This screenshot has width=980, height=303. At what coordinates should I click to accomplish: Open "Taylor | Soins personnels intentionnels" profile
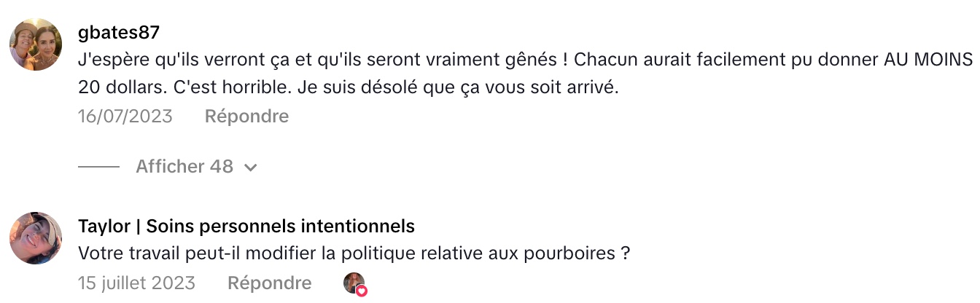point(246,227)
